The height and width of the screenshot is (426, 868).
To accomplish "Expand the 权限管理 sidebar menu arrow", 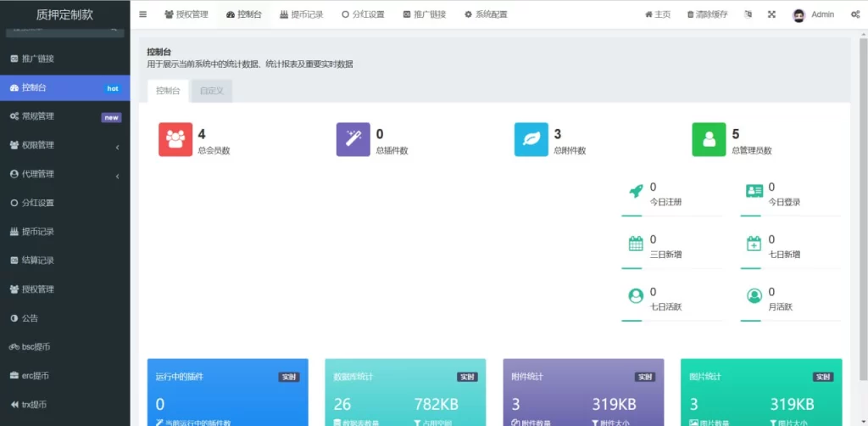I will point(117,148).
